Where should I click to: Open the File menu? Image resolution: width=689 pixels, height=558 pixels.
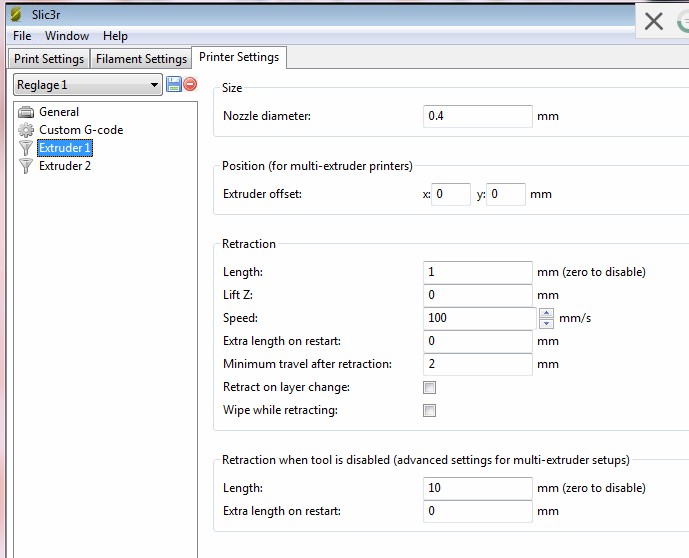point(22,36)
